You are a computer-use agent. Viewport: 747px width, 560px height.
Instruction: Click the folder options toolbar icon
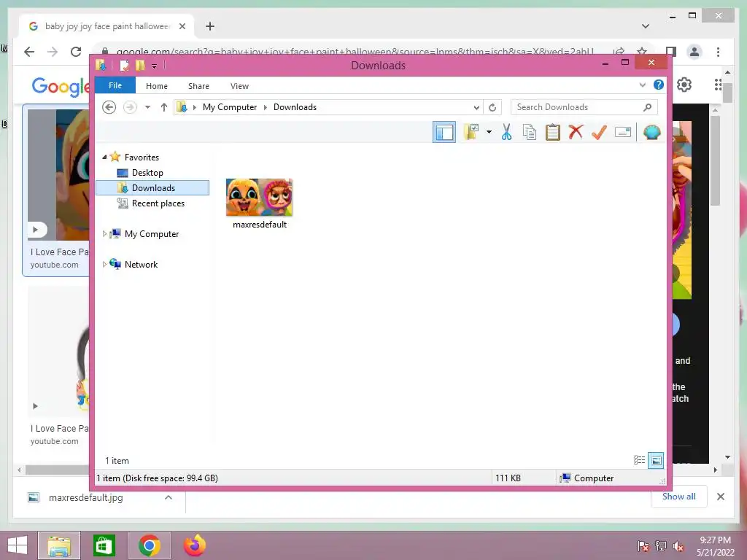tap(471, 132)
